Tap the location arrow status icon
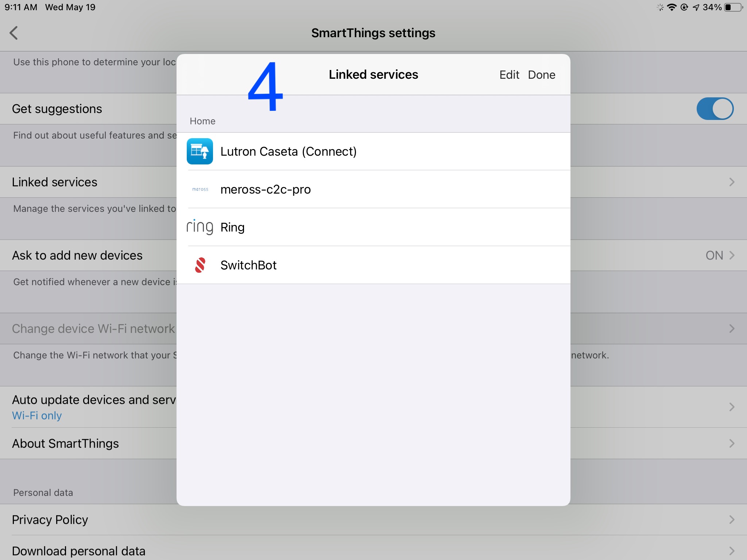Viewport: 747px width, 560px height. click(696, 7)
